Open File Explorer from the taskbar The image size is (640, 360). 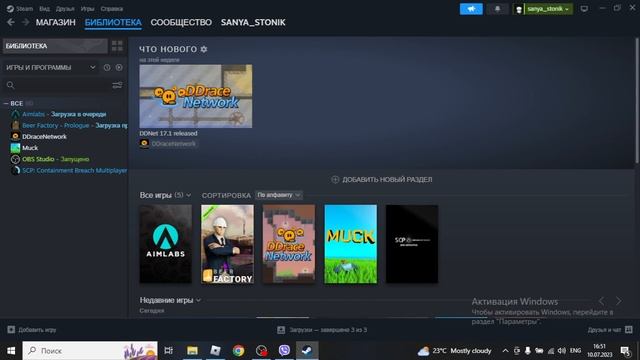(192, 351)
